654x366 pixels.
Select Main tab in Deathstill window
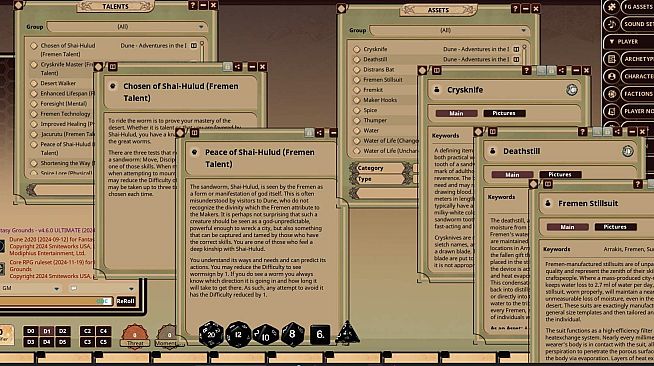point(512,175)
